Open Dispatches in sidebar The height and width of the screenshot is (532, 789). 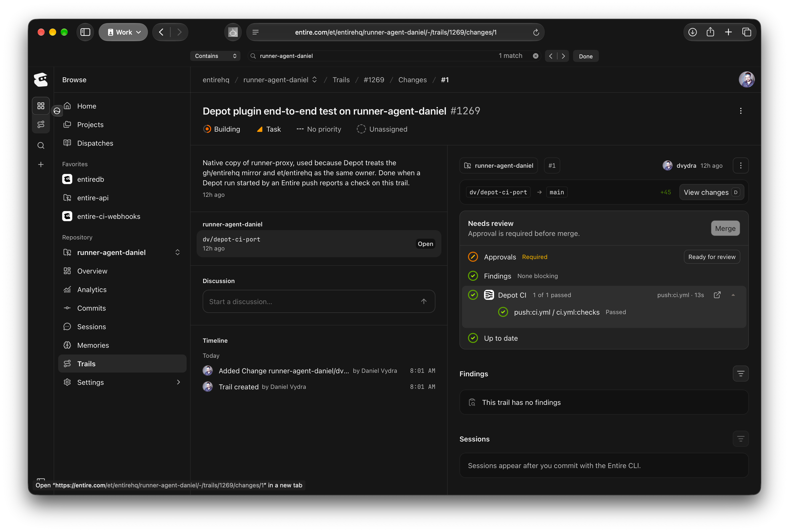pyautogui.click(x=122, y=143)
